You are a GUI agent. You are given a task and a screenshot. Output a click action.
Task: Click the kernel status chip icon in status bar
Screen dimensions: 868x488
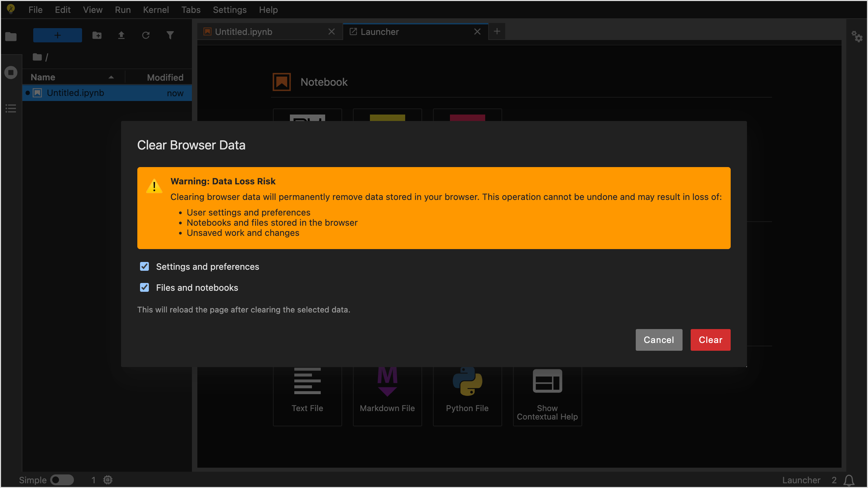coord(107,480)
